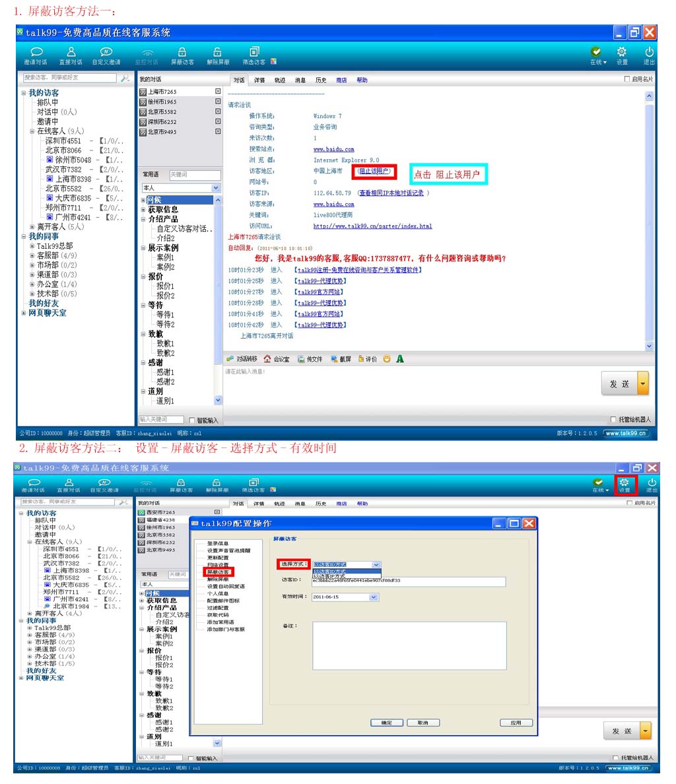The height and width of the screenshot is (784, 676).
Task: Click 搜索访客 search field in upper window
Action: (x=69, y=78)
